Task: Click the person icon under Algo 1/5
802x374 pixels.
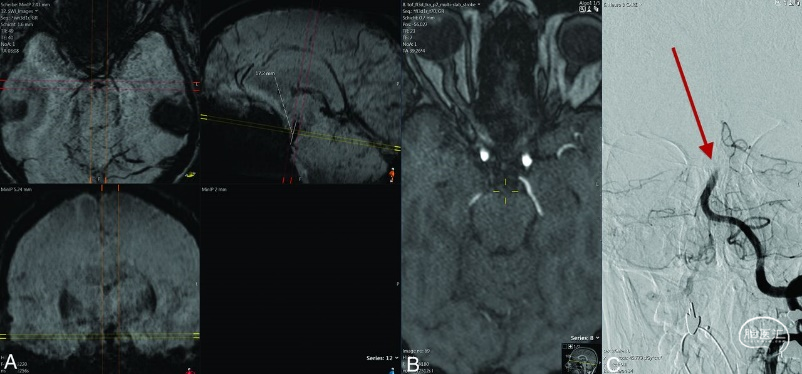Action: coord(590,9)
